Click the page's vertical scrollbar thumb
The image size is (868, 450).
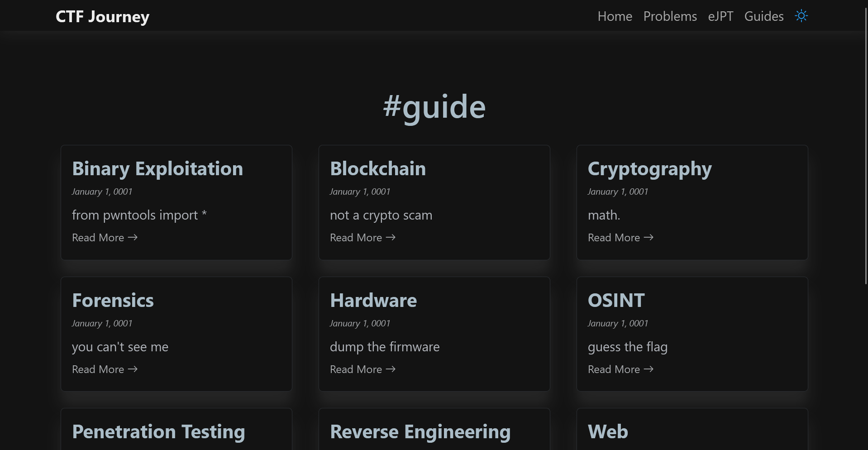[865, 145]
